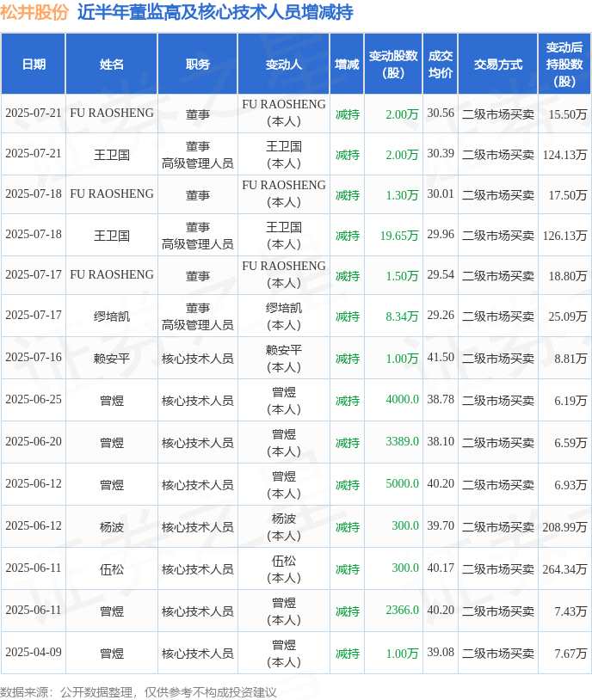This screenshot has width=592, height=700.
Task: Click the holdings value 7.43万
Action: [570, 611]
